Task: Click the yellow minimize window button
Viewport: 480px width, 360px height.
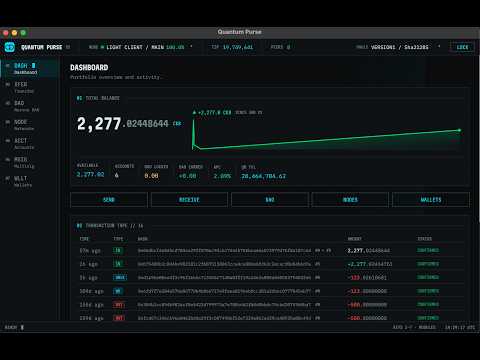Action: click(14, 33)
